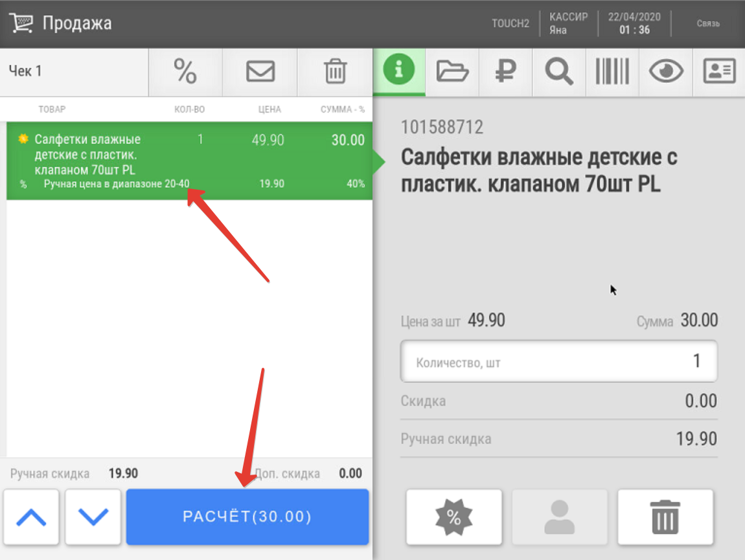Click the product code 101588712

[x=442, y=128]
